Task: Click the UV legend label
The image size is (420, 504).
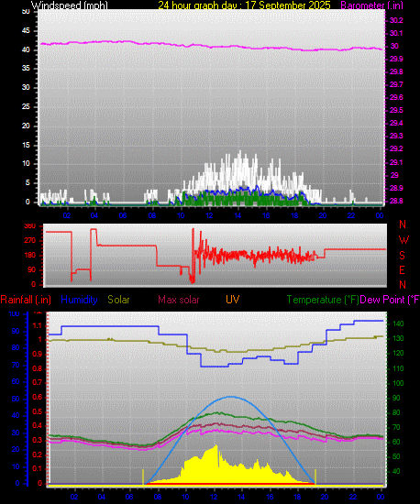Action: 233,300
